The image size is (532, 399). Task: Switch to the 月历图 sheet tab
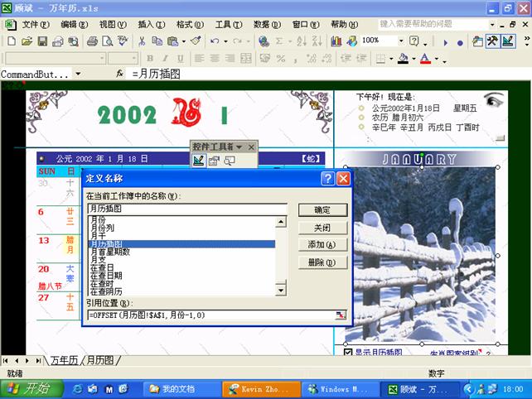[x=100, y=360]
